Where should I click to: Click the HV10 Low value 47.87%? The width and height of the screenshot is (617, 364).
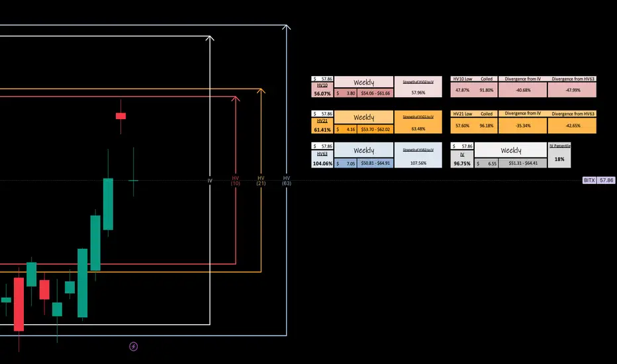coord(462,90)
